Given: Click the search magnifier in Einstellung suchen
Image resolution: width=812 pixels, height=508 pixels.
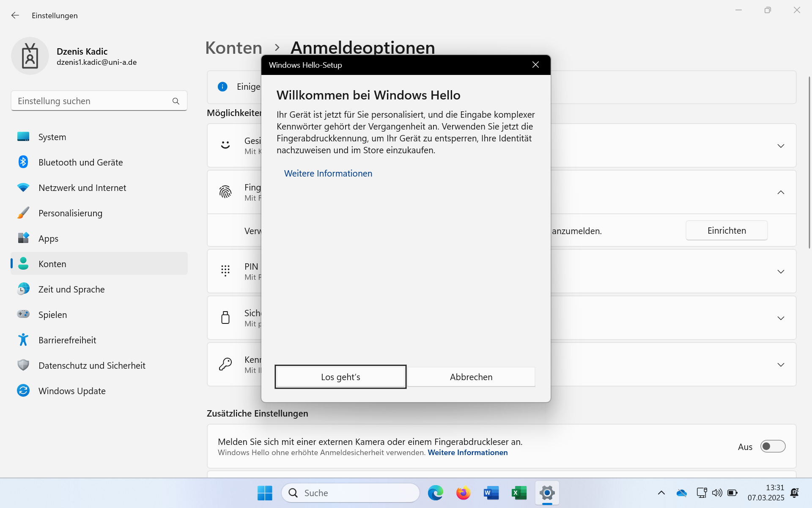Looking at the screenshot, I should click(x=176, y=101).
